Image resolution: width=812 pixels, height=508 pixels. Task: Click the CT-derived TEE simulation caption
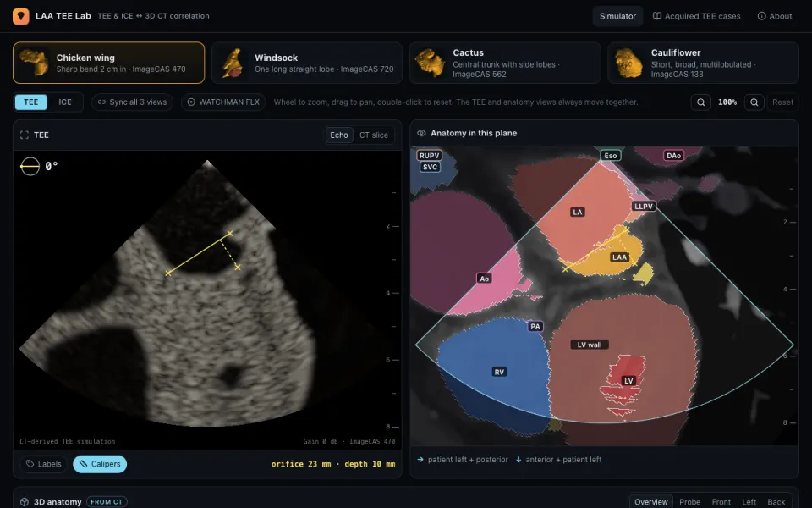coord(68,442)
